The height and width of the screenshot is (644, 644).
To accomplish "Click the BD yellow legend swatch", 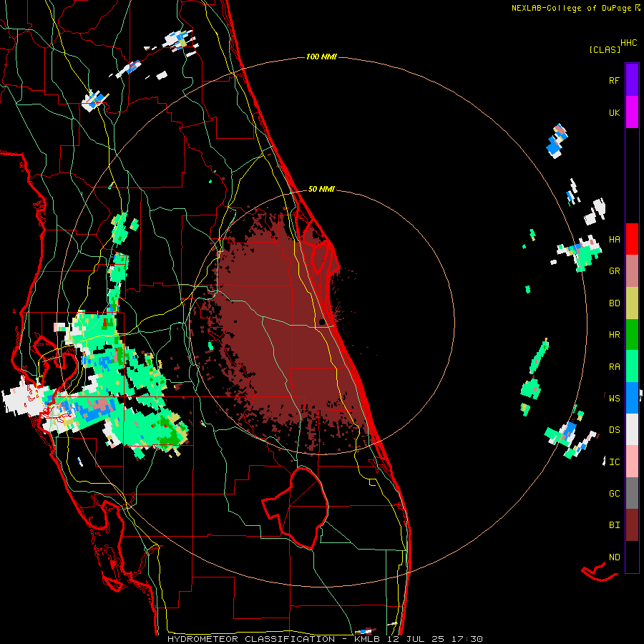I will (x=632, y=303).
